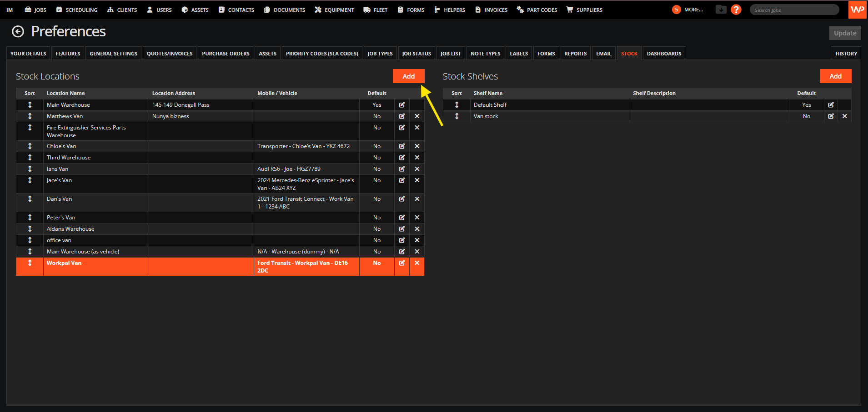Click sort handle for Default Shelf
The height and width of the screenshot is (412, 868).
(457, 105)
